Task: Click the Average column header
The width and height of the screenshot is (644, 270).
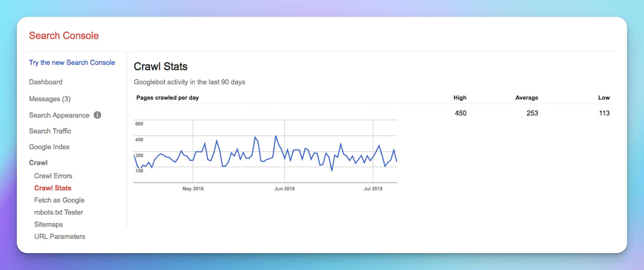Action: click(527, 98)
